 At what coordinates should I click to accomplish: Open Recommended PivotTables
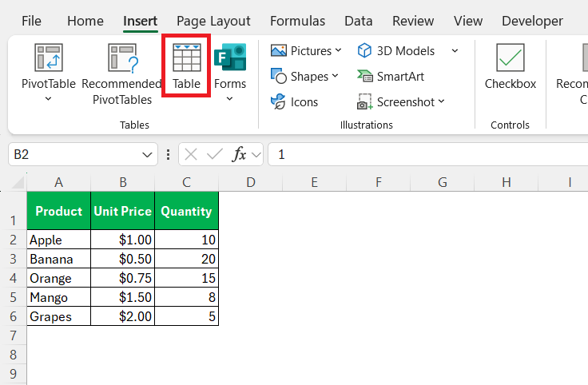coord(122,73)
